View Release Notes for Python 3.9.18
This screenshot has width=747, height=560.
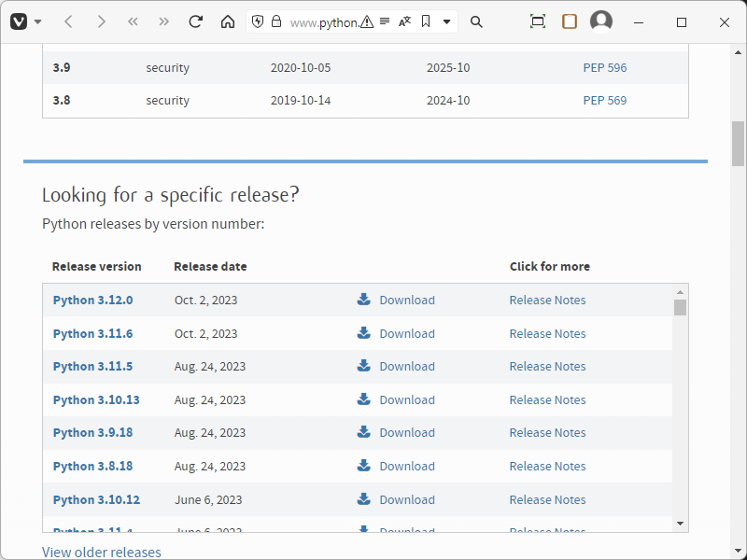[x=548, y=433]
